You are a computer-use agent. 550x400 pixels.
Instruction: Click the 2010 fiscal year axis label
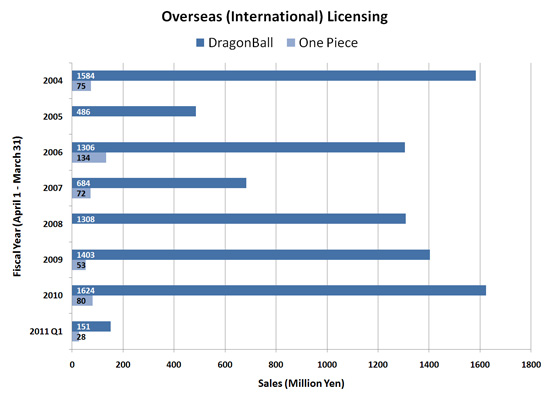53,295
